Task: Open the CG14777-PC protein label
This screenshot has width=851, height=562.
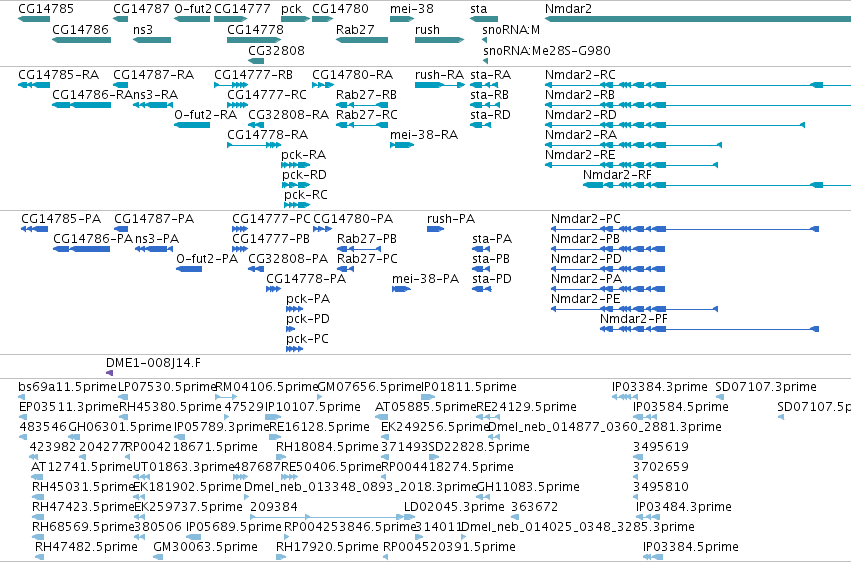Action: click(x=271, y=219)
